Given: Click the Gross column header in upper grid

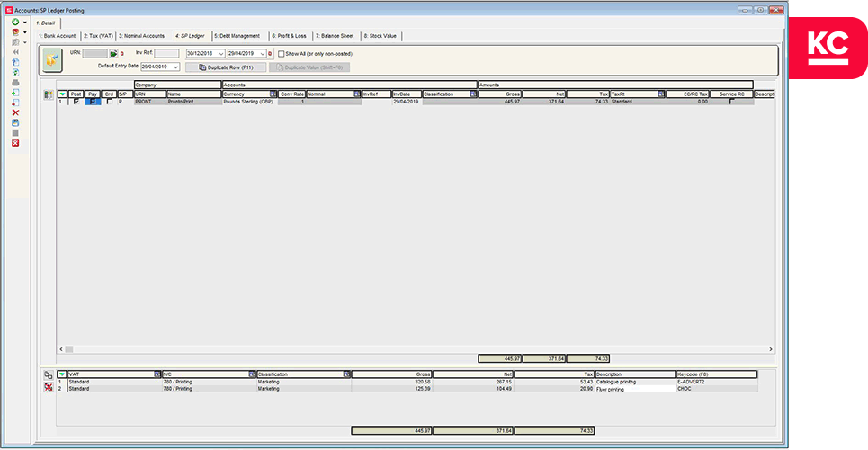Looking at the screenshot, I should click(499, 94).
